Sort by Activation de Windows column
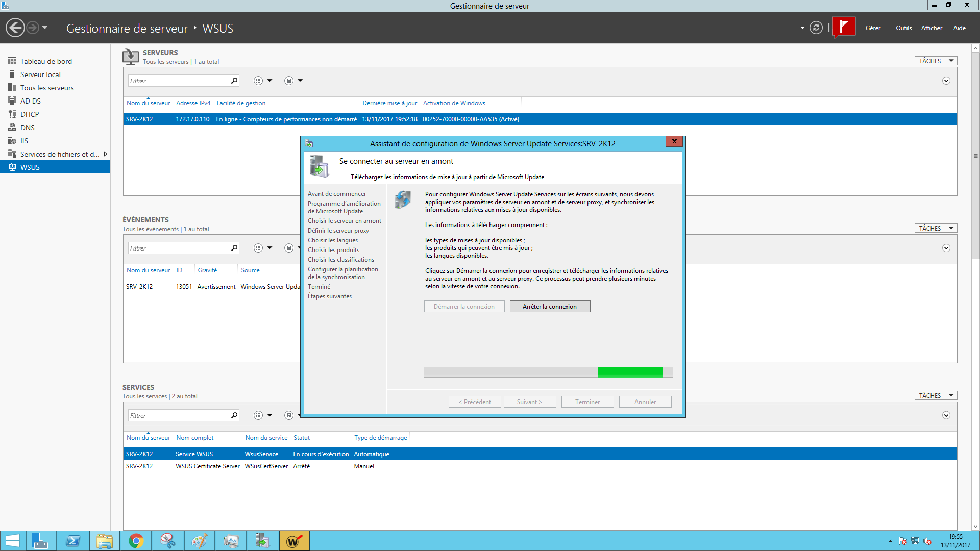Image resolution: width=980 pixels, height=551 pixels. pos(454,103)
